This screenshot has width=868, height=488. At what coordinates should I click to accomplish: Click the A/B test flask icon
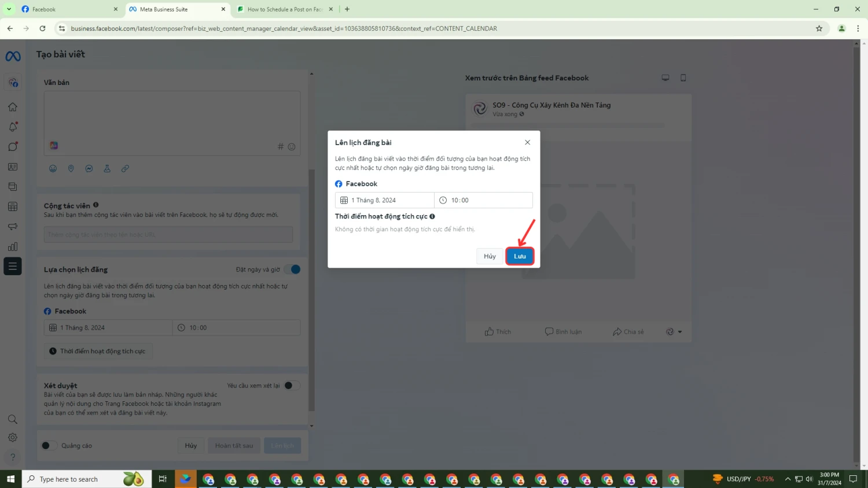107,169
